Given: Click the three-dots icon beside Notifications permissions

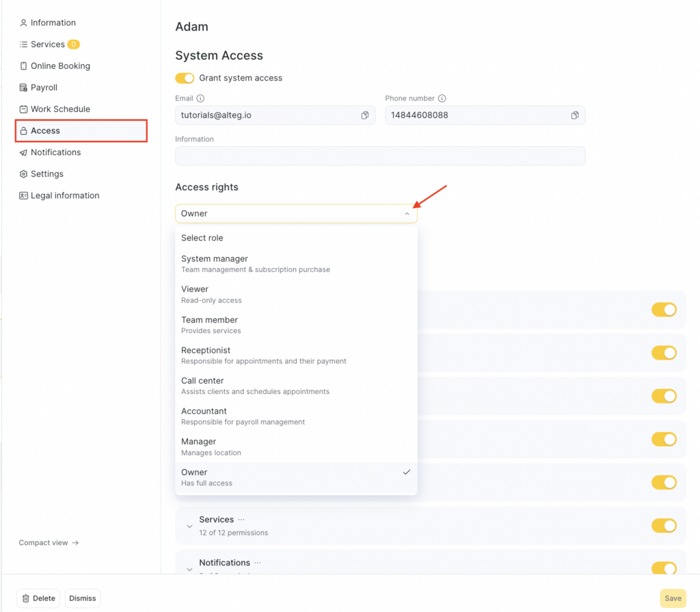Looking at the screenshot, I should (258, 563).
